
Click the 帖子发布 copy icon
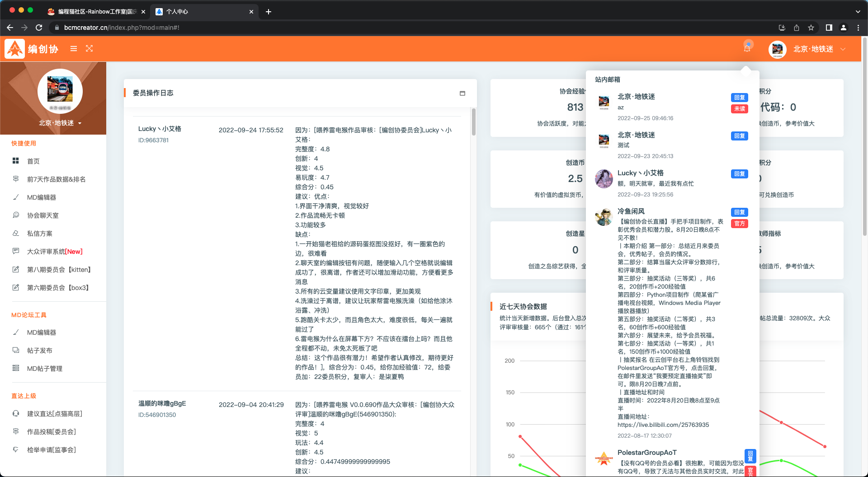tap(16, 350)
